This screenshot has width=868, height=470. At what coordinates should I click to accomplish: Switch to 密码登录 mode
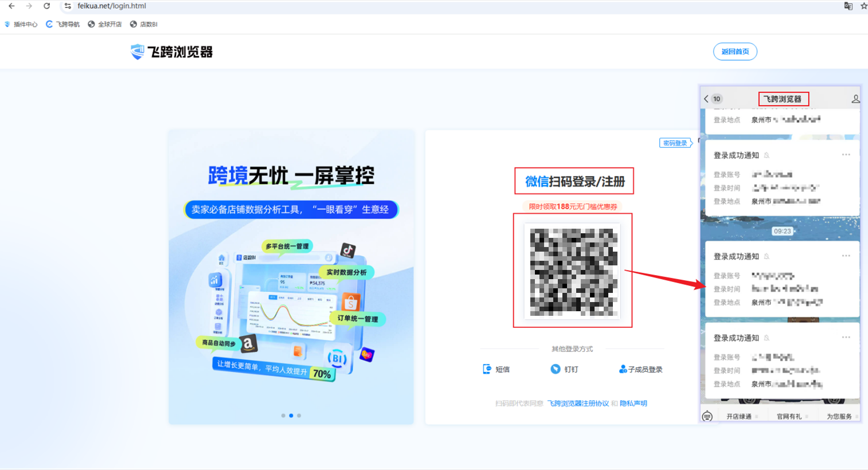click(x=675, y=143)
